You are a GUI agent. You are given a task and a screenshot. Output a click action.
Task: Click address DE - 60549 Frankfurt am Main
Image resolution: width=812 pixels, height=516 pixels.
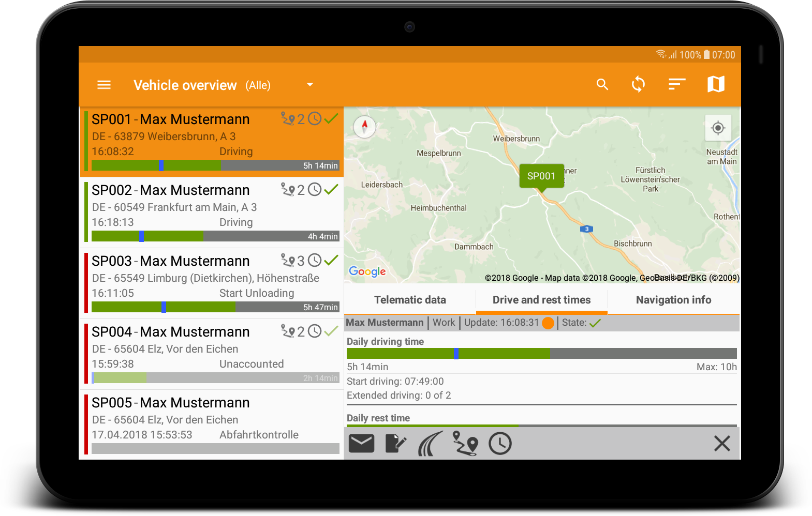tap(174, 207)
